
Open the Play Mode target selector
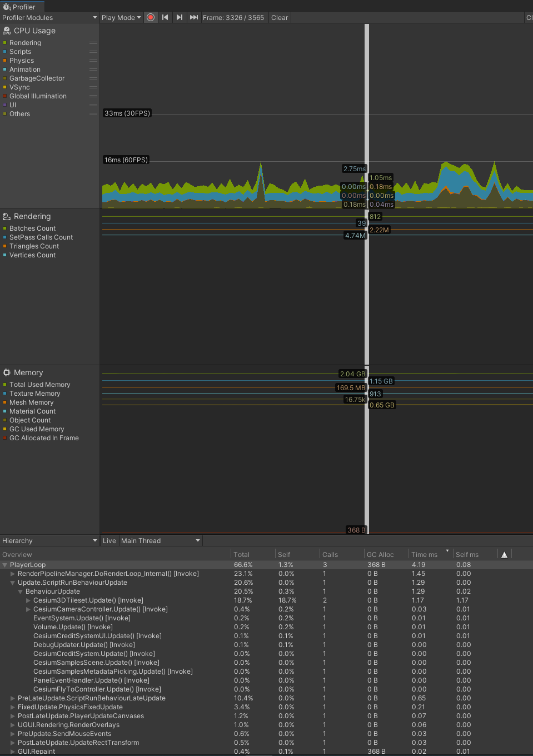(x=121, y=17)
